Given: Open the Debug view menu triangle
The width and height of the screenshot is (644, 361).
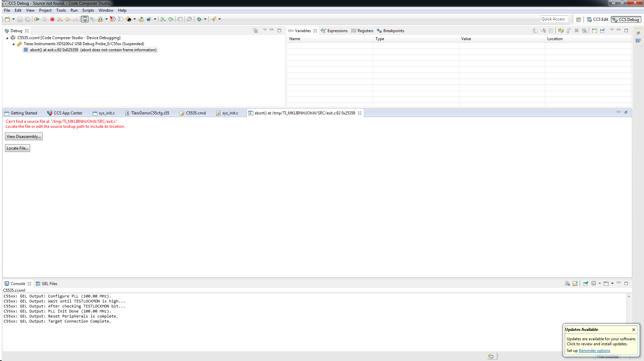Looking at the screenshot, I should [265, 30].
